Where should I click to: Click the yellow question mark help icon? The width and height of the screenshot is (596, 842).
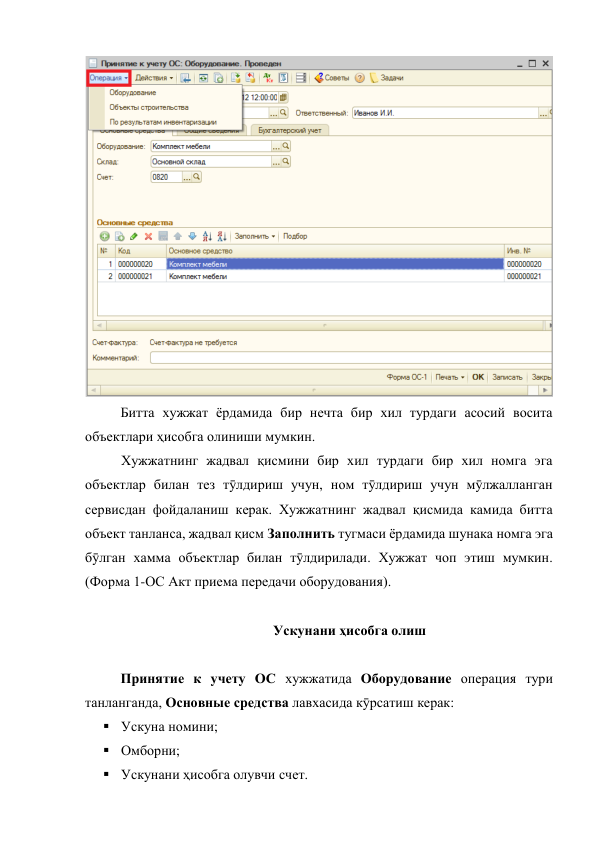(360, 78)
